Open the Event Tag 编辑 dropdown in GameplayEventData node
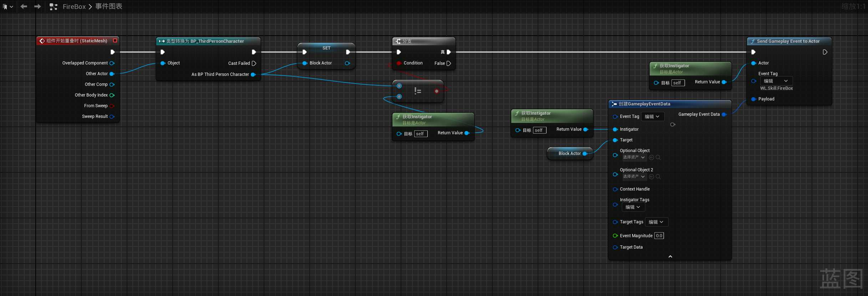868x296 pixels. tap(652, 116)
